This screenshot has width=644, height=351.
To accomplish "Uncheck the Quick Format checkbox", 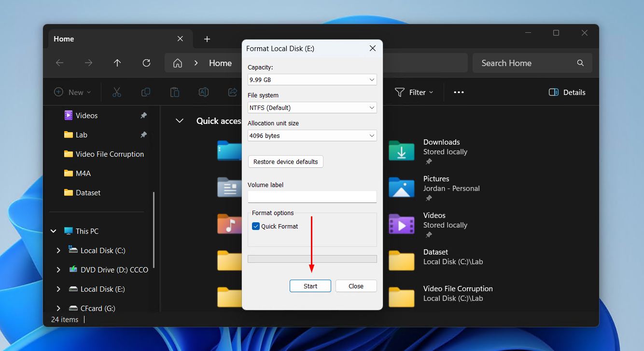I will [256, 226].
